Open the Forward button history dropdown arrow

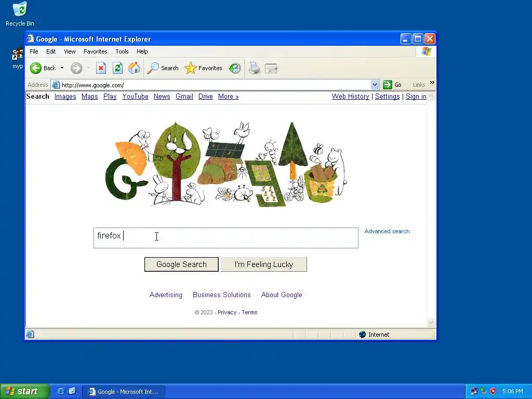tap(88, 68)
